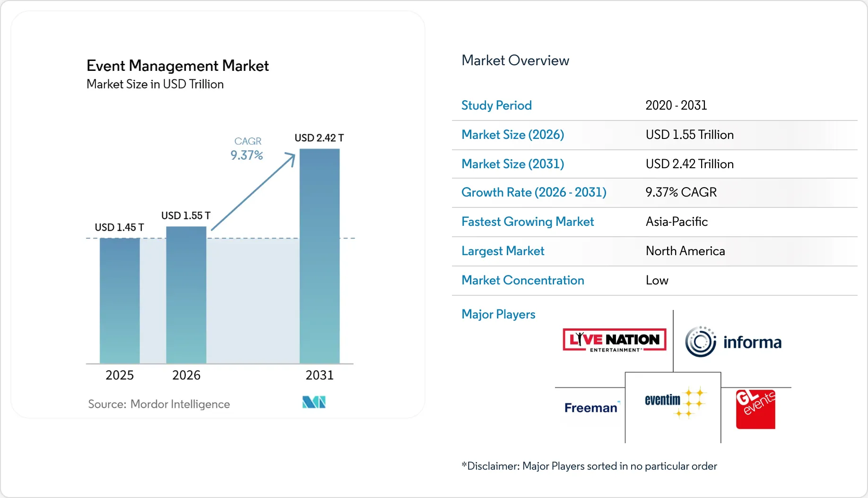Click the disclaimer about Major Players order
868x498 pixels.
click(589, 466)
